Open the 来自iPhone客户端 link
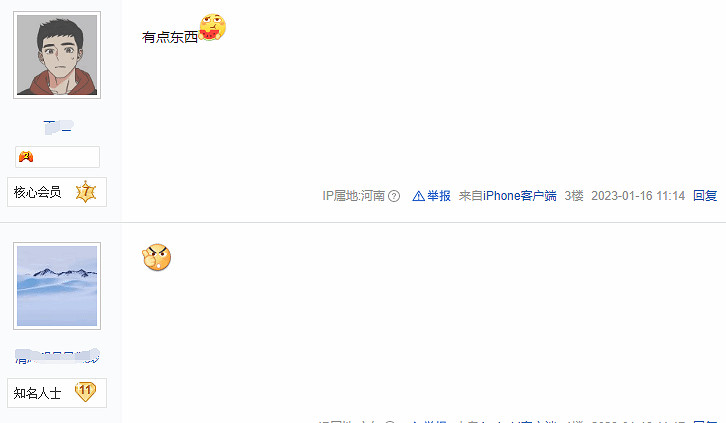This screenshot has width=726, height=423. (507, 196)
